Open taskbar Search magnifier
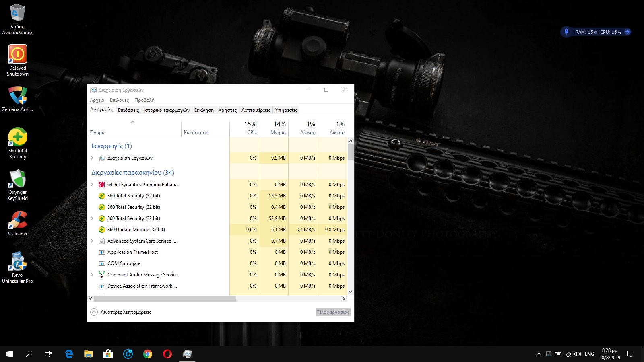644x362 pixels. (29, 354)
